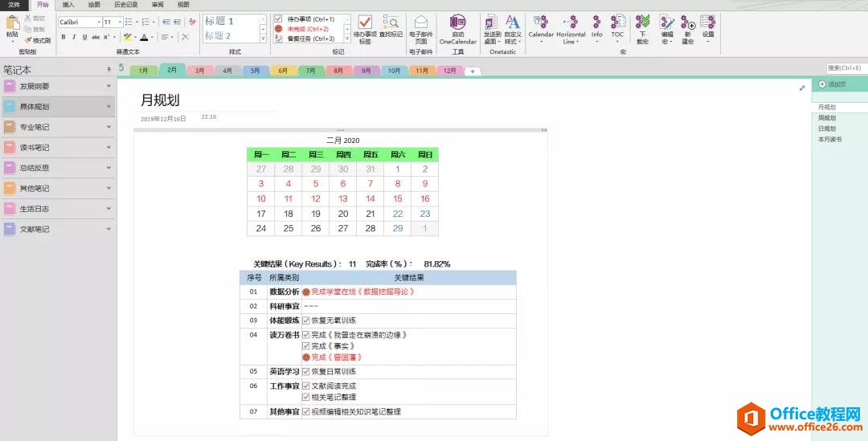Expand the 文献笔记 notebook

[x=108, y=228]
